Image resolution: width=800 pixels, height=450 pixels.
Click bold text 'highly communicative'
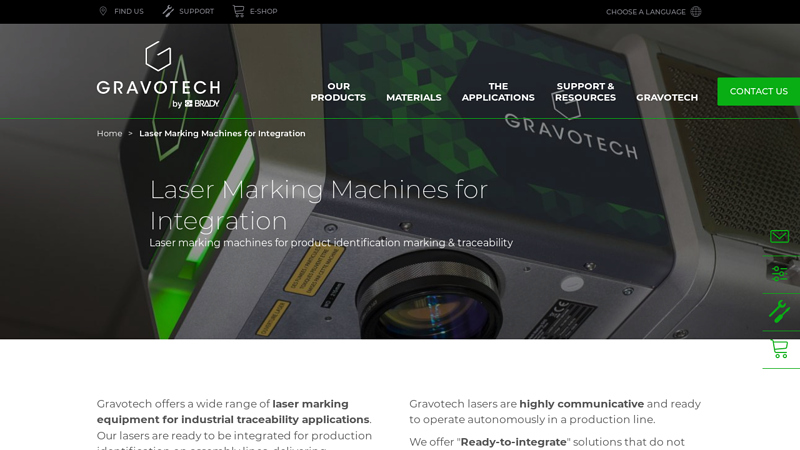pos(582,404)
